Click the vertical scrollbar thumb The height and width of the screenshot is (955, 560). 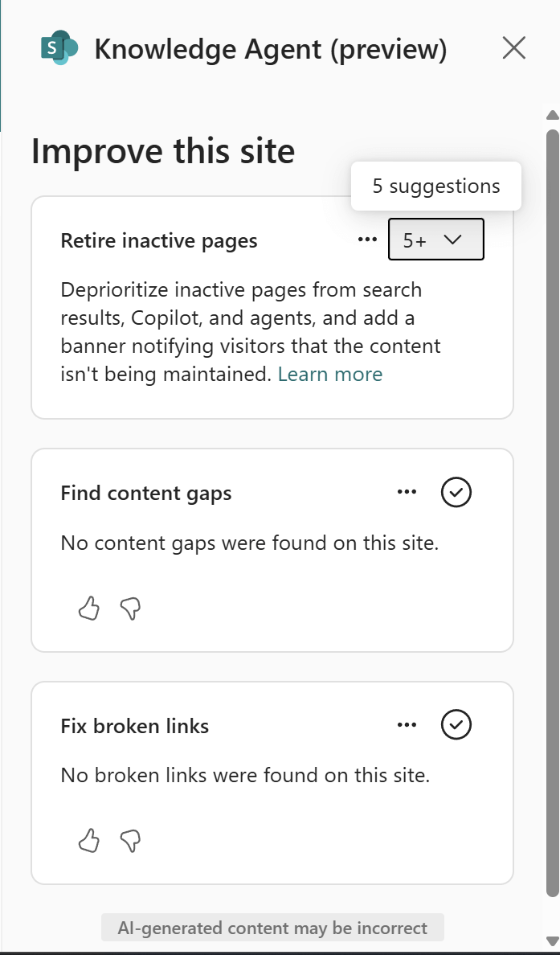coord(552,514)
